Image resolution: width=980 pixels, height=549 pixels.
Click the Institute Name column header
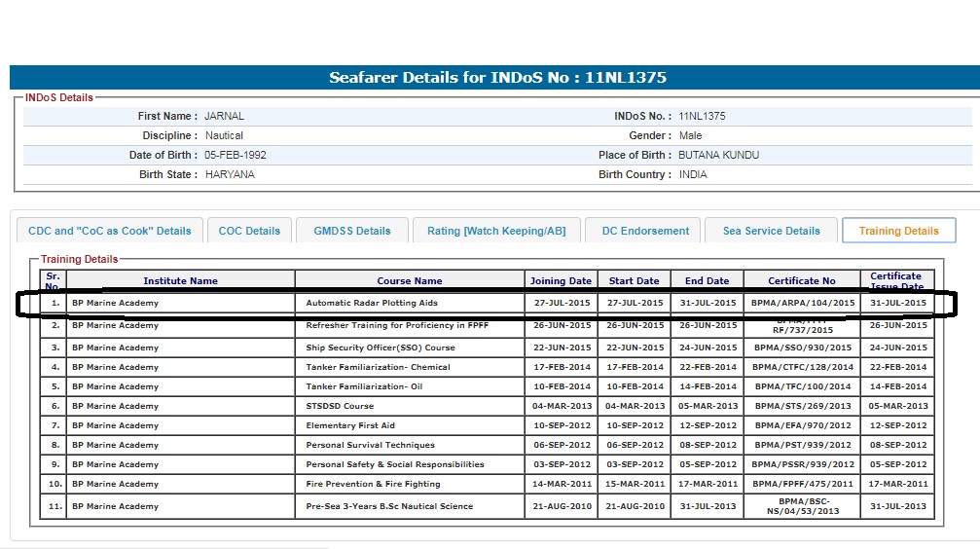pyautogui.click(x=180, y=280)
